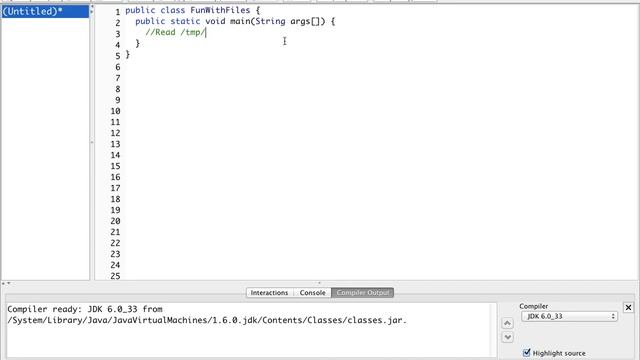Open the Compiler Output tab
The height and width of the screenshot is (360, 640).
[363, 293]
